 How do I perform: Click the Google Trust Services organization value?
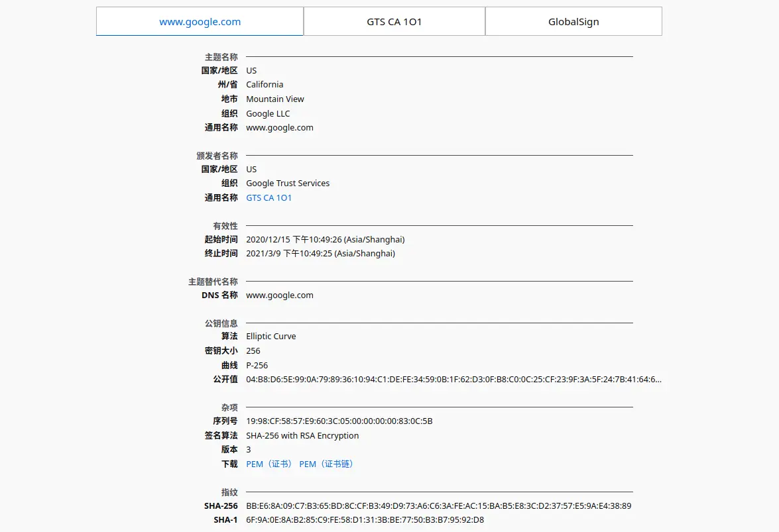click(288, 183)
